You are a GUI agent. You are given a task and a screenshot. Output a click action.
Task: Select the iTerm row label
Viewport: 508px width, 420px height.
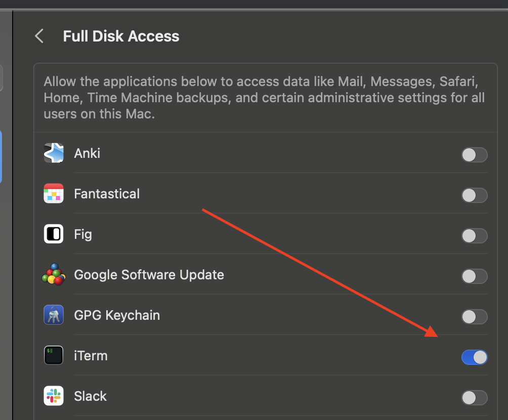91,356
